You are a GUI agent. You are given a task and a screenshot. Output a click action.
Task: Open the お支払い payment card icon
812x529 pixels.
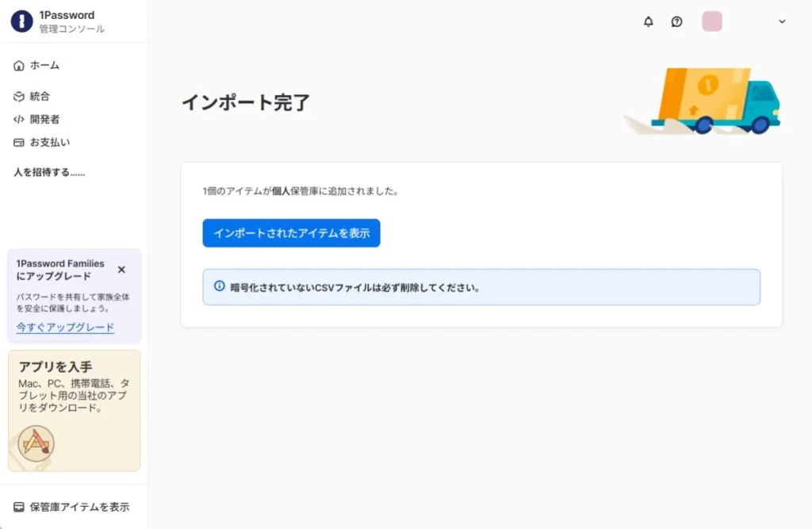[x=17, y=142]
